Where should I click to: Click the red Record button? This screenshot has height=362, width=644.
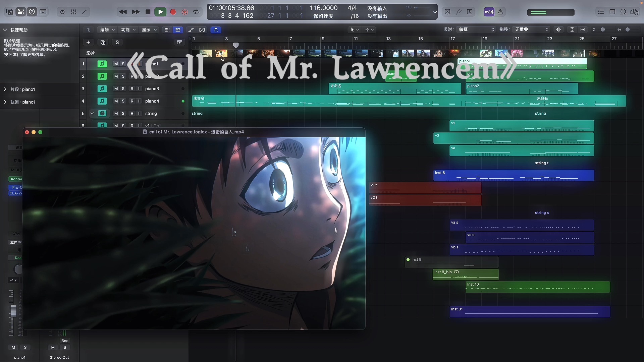tap(173, 12)
